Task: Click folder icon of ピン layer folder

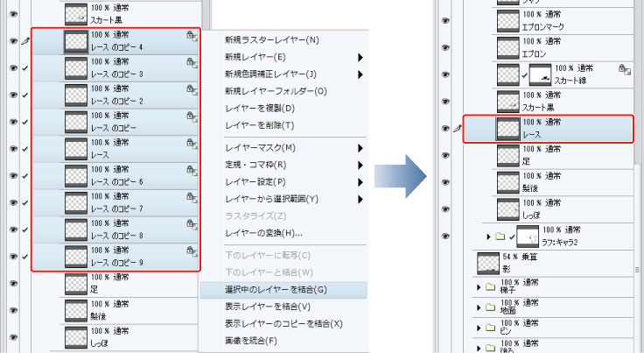Action: [490, 328]
